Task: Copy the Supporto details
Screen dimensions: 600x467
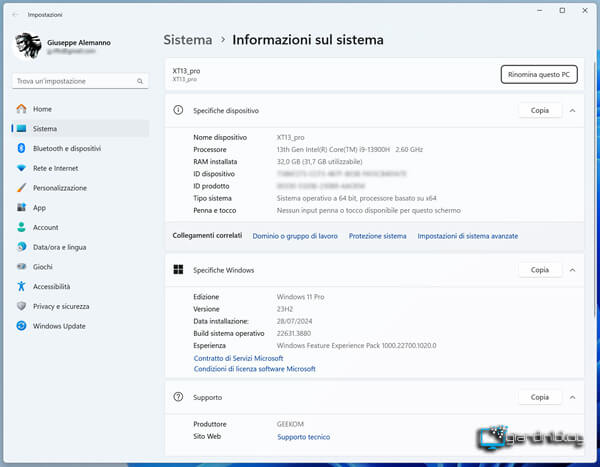Action: 540,397
